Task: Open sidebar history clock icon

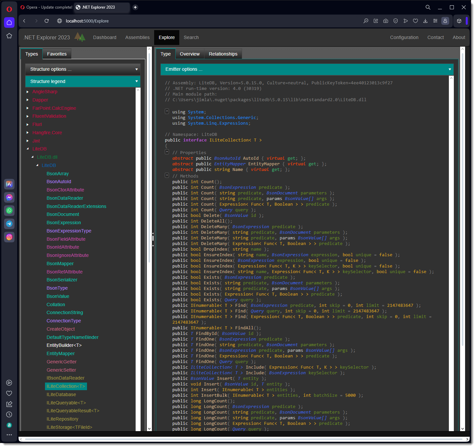Action: [x=9, y=415]
